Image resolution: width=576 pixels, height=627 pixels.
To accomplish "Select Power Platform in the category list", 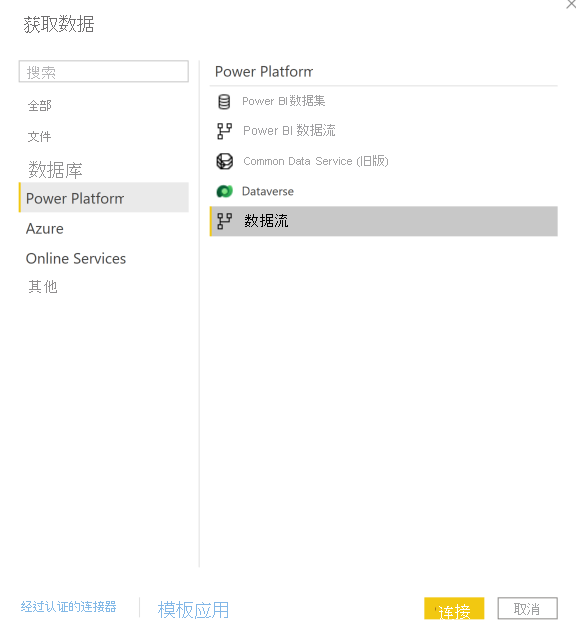I will [104, 198].
